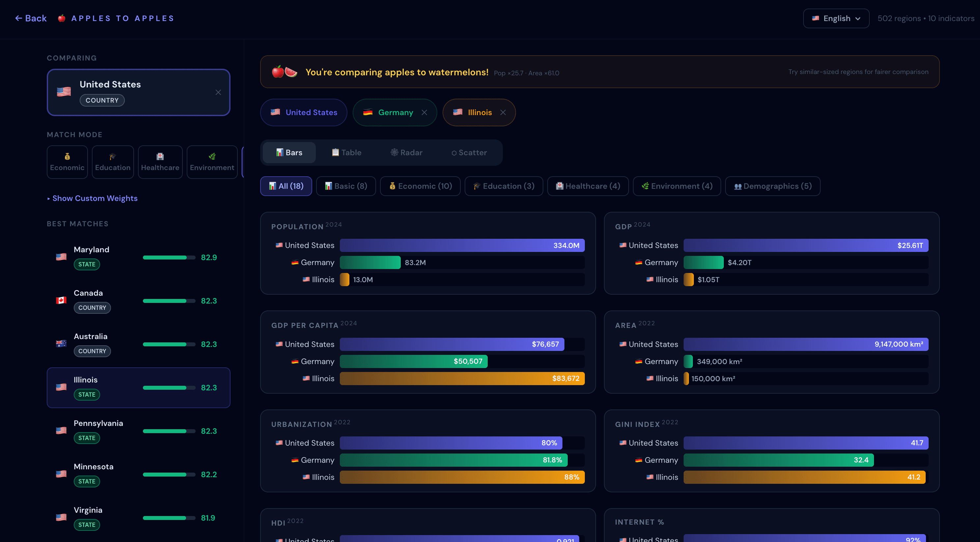Remove the Illinois chip with its X

503,112
